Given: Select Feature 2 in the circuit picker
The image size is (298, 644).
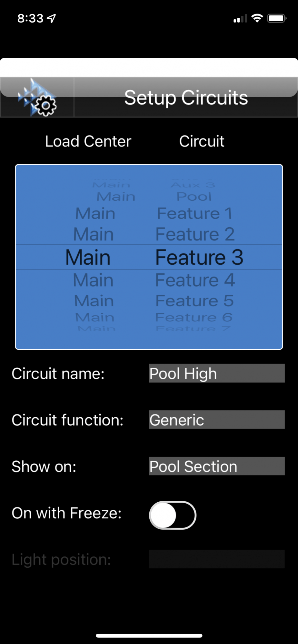Looking at the screenshot, I should pos(195,234).
